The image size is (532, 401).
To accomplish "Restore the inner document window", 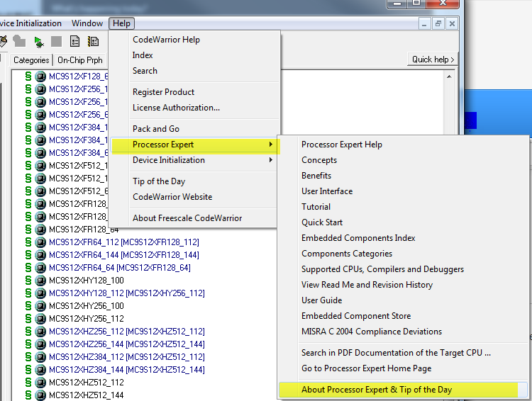I will [x=438, y=23].
